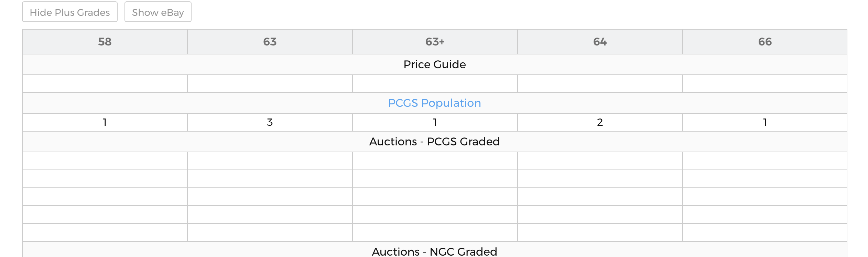
Task: Toggle the Show eBay button
Action: [x=158, y=12]
